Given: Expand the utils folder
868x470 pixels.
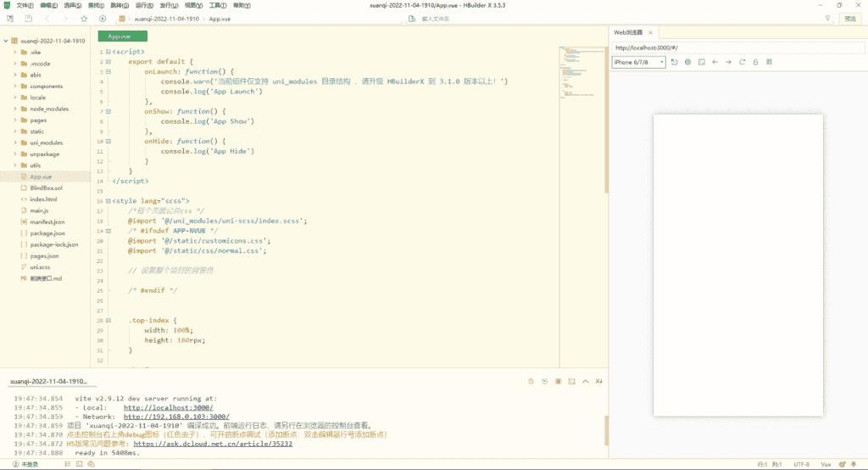Looking at the screenshot, I should tap(15, 165).
